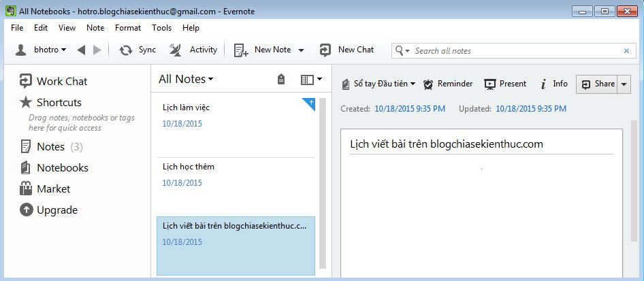Click the notebook icon beside Sổ tay Đầu tiên
Viewport: 644px width, 281px height.
click(345, 84)
